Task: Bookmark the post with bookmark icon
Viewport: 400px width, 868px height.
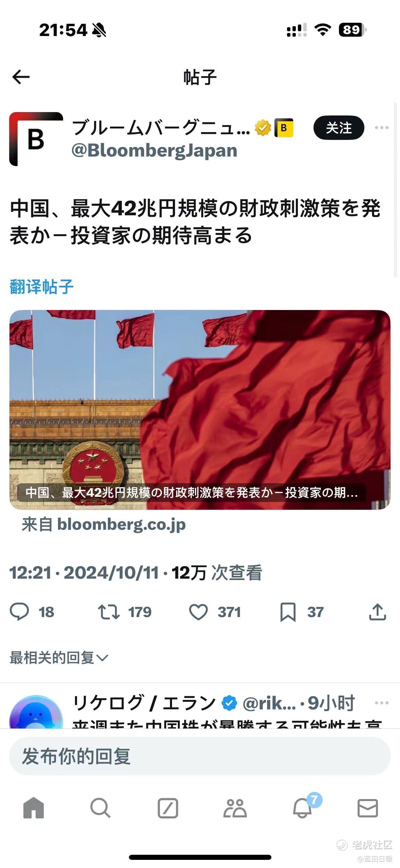Action: coord(288,612)
